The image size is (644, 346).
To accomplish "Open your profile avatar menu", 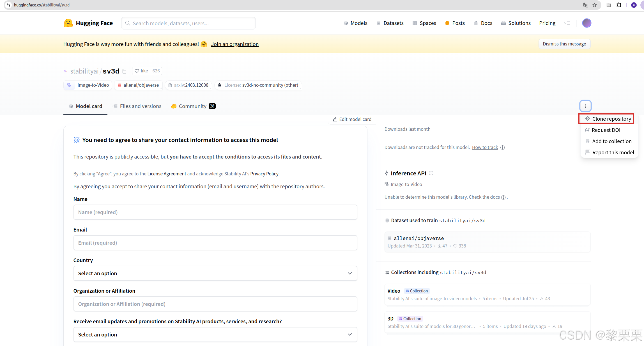I will (586, 23).
